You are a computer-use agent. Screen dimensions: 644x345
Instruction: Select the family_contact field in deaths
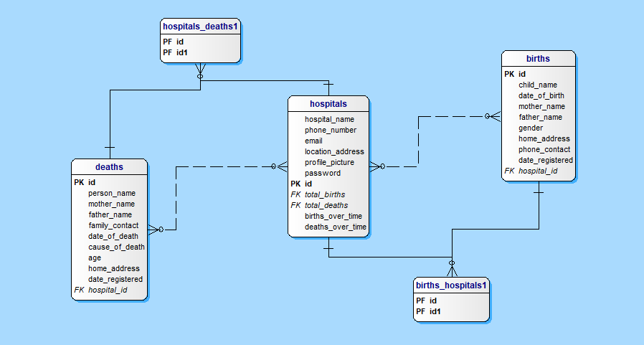coord(113,225)
